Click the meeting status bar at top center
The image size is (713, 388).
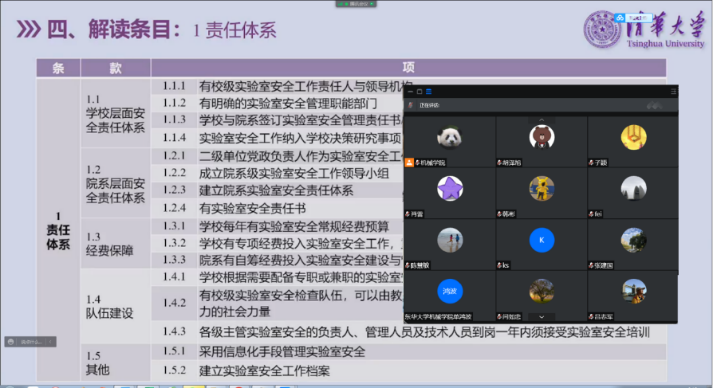tap(356, 4)
